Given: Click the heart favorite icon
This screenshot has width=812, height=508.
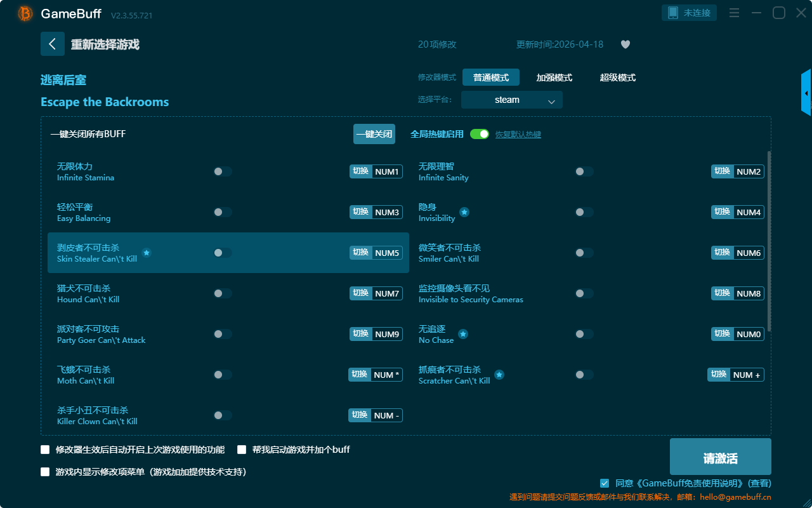Looking at the screenshot, I should click(x=625, y=44).
